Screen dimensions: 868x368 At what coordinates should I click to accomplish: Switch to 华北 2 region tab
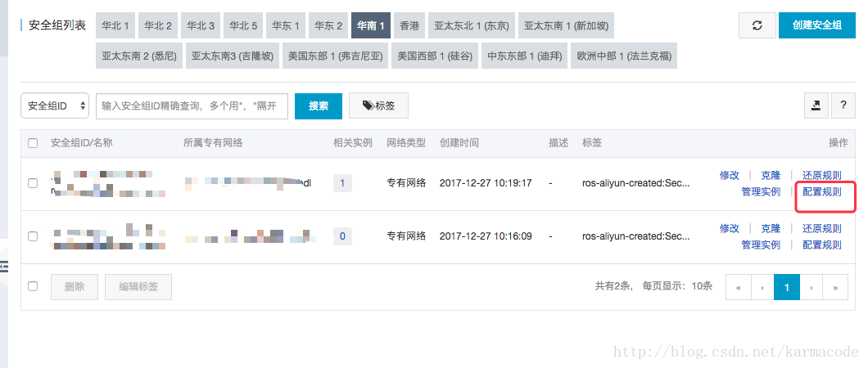158,25
